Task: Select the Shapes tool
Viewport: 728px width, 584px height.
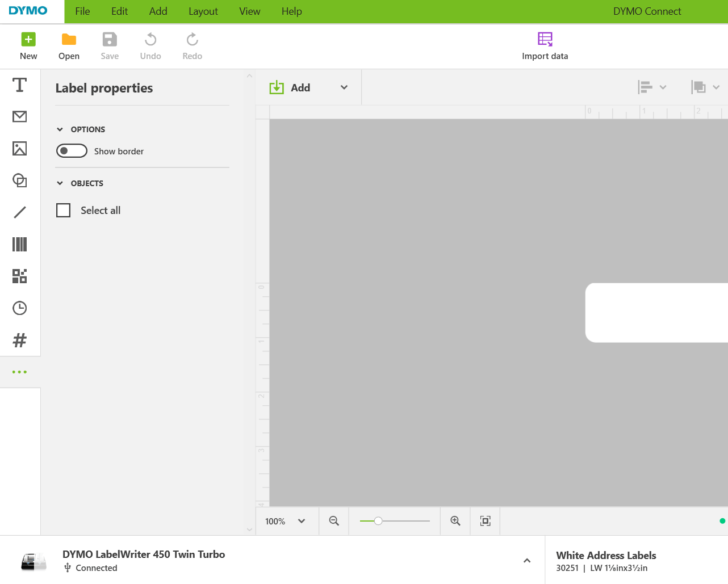Action: (19, 180)
